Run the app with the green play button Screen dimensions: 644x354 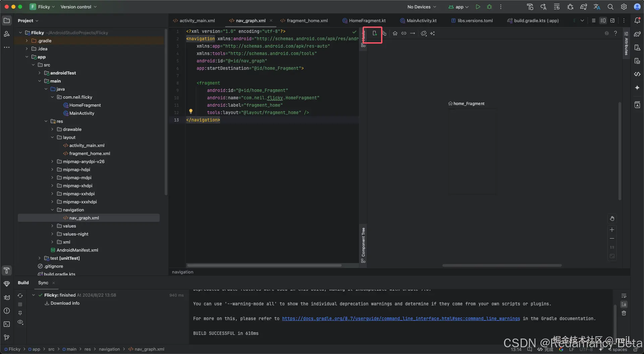(478, 7)
